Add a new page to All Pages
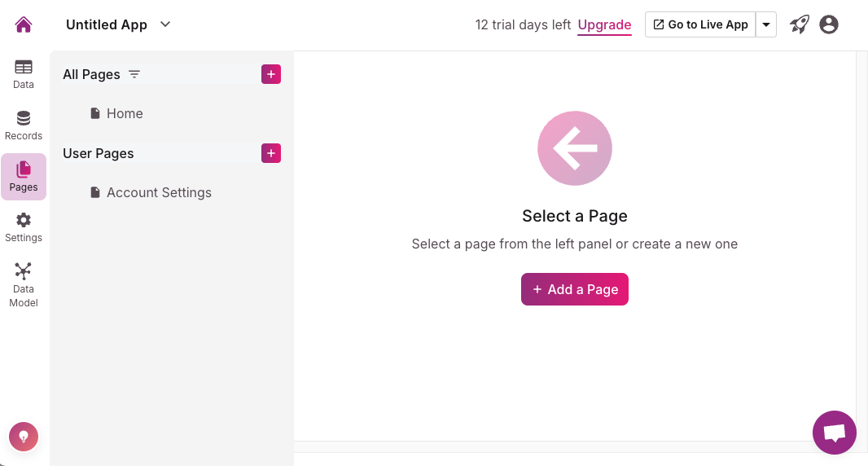 coord(271,74)
